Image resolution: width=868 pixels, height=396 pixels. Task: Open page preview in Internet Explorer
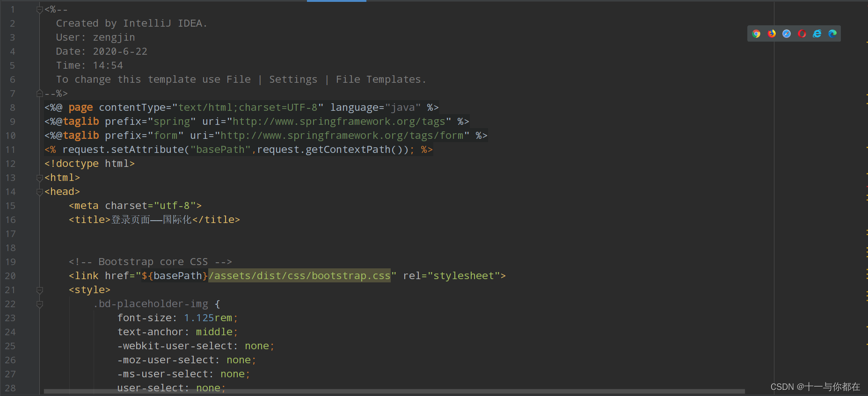pos(817,34)
